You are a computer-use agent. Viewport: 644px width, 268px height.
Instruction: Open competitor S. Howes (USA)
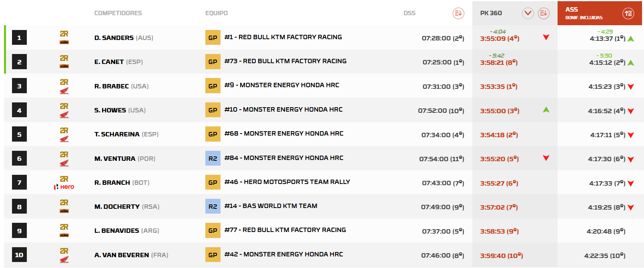point(120,110)
